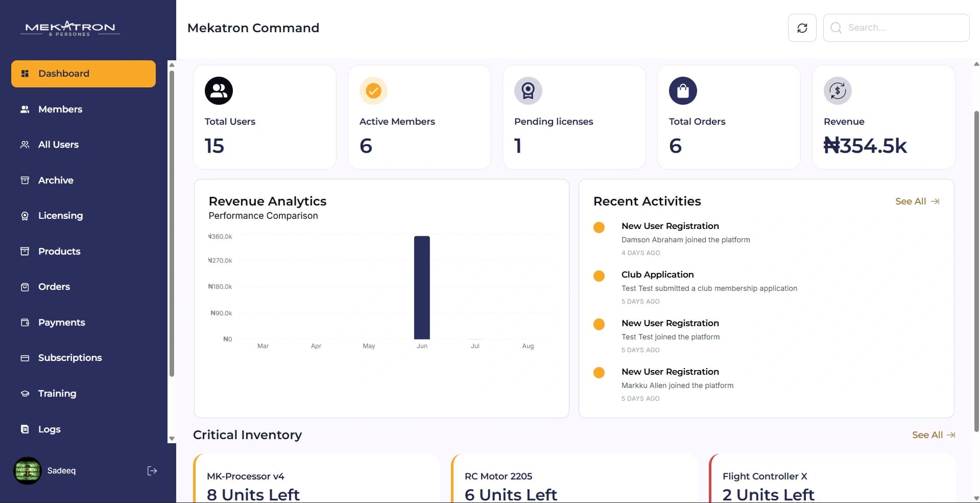Screen dimensions: 980x503
Task: Open the Logs page
Action: coord(83,429)
